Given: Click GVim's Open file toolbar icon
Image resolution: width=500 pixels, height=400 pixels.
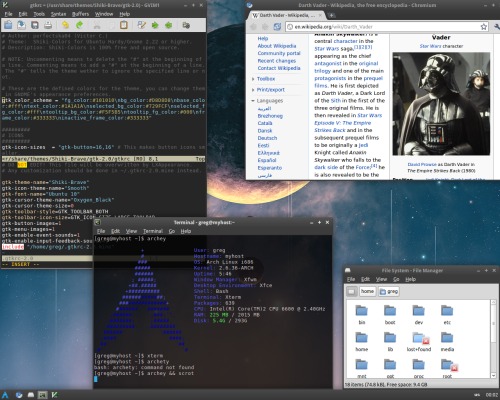Looking at the screenshot, I should point(8,25).
